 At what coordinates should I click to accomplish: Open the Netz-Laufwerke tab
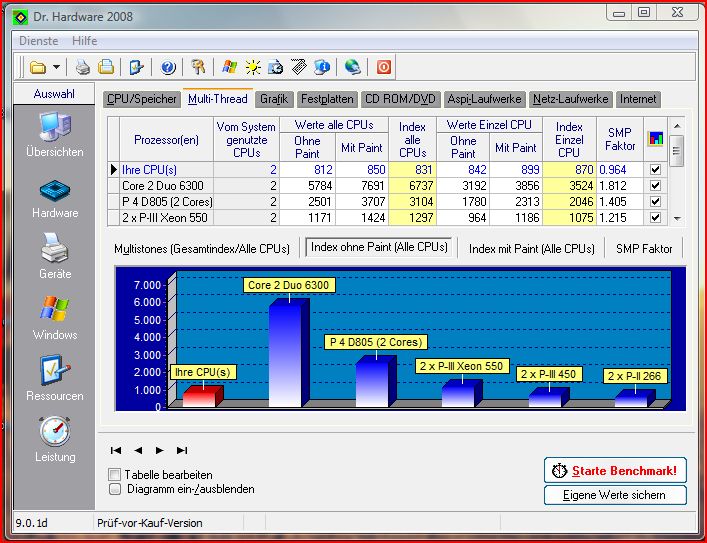571,99
